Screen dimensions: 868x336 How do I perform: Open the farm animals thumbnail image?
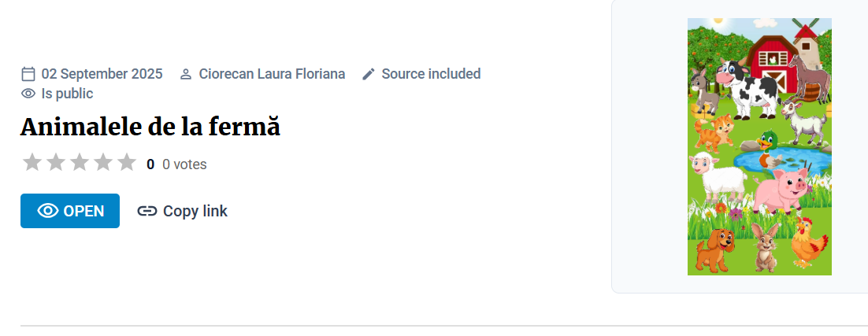pyautogui.click(x=759, y=146)
